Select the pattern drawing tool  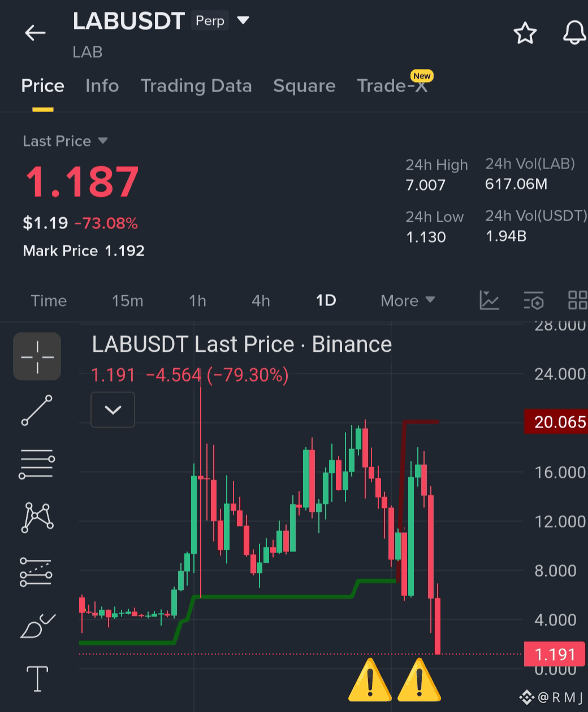[37, 517]
